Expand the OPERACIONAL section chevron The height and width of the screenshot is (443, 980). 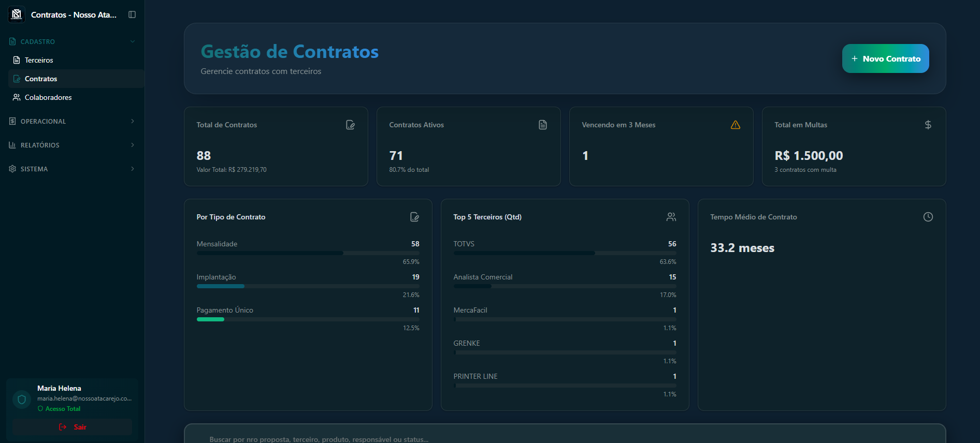[x=133, y=121]
